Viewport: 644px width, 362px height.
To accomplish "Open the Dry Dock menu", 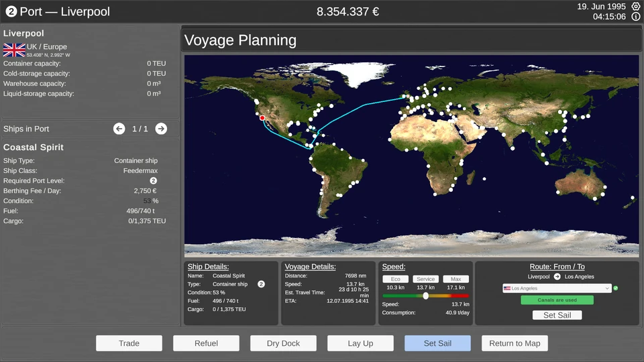I will click(x=283, y=343).
